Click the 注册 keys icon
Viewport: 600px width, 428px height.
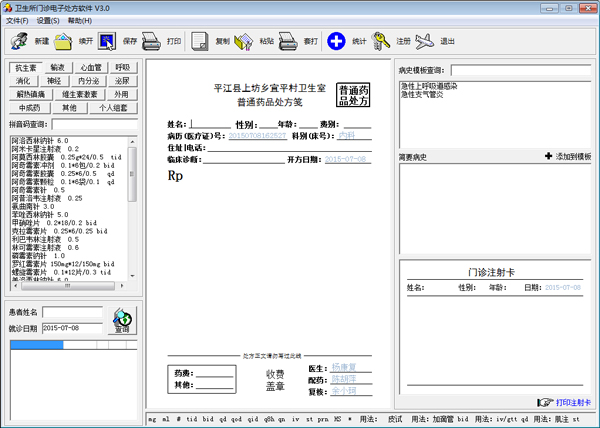381,41
